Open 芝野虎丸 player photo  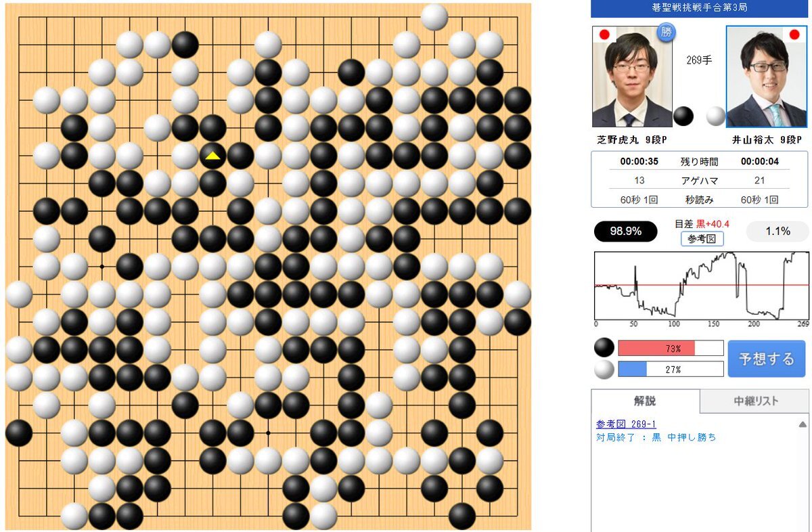pyautogui.click(x=632, y=76)
